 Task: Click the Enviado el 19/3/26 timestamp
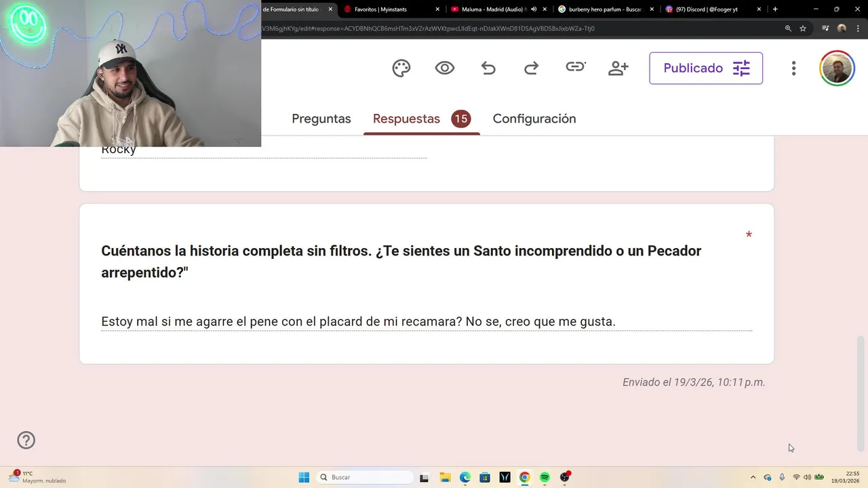pos(694,382)
